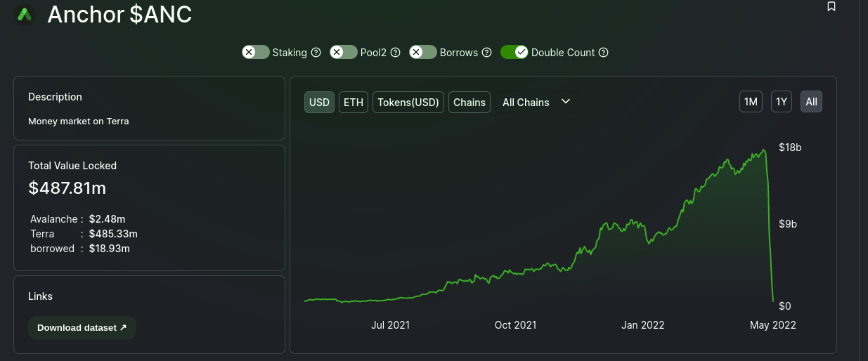
Task: Open the Staking help question-mark icon
Action: (x=316, y=53)
